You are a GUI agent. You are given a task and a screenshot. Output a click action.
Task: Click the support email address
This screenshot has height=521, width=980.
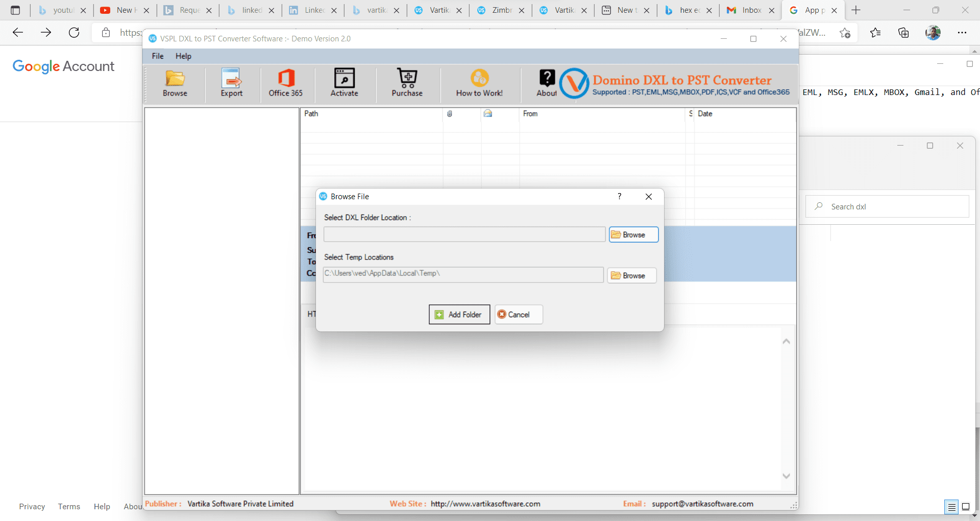(x=702, y=504)
